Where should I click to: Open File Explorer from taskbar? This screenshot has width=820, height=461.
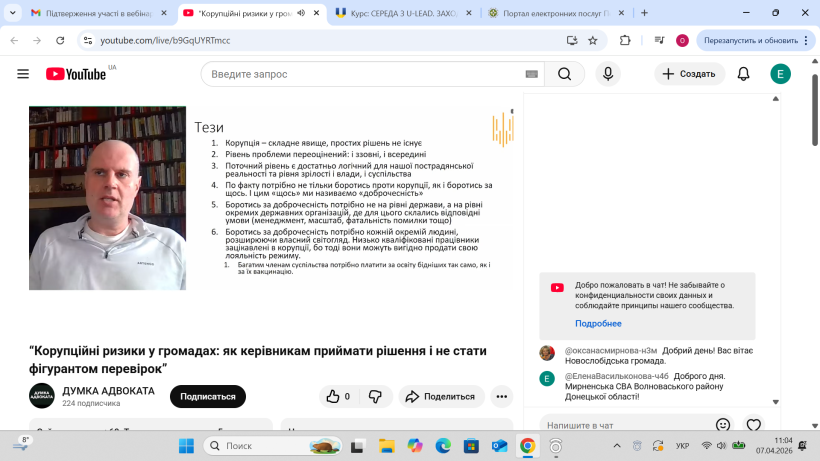386,446
